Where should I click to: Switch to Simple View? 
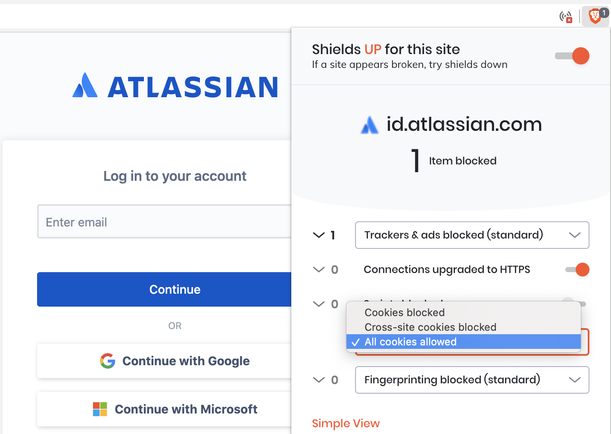coord(346,423)
